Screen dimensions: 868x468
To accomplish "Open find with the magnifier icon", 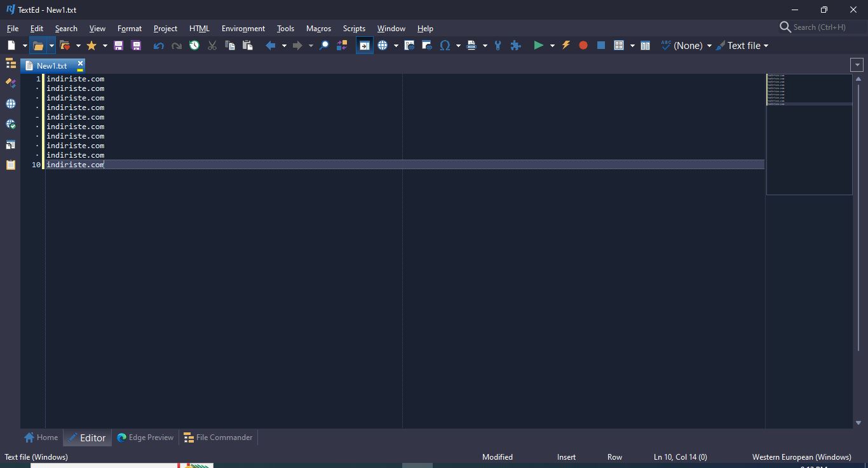I will [324, 45].
